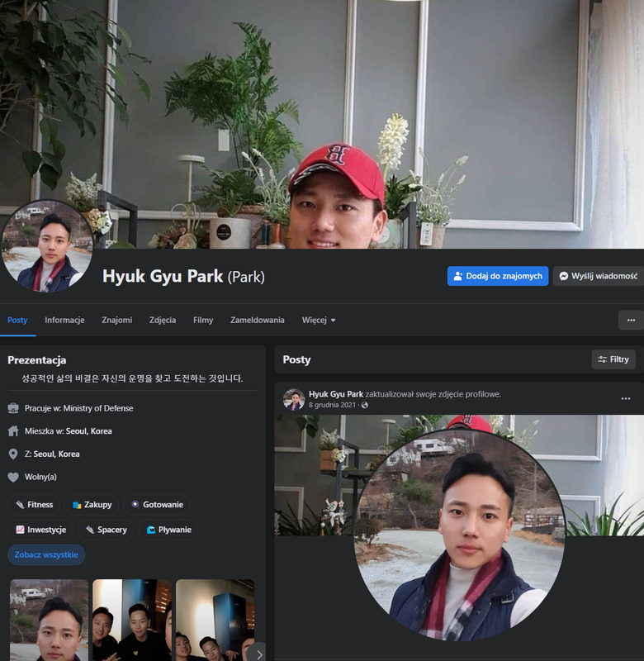Viewport: 644px width, 661px height.
Task: Click the Fitness hobby chip
Action: coord(34,505)
